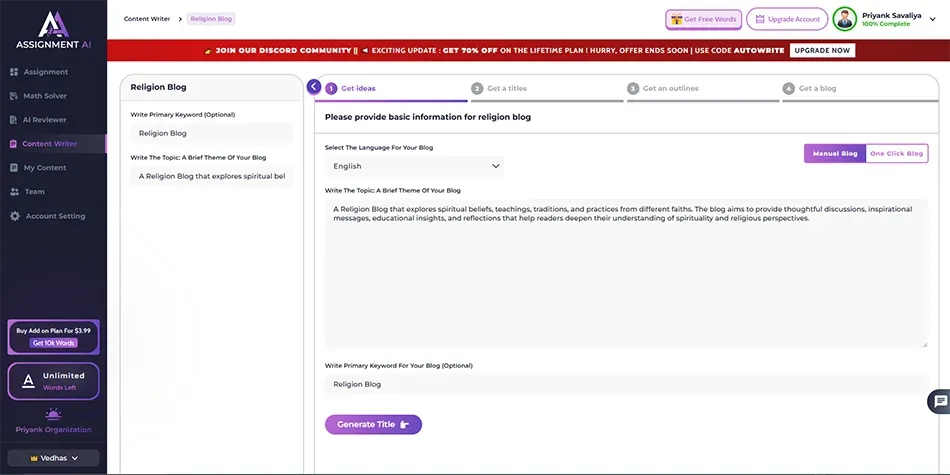Image resolution: width=950 pixels, height=475 pixels.
Task: Go to the Get a titles step
Action: pyautogui.click(x=506, y=88)
